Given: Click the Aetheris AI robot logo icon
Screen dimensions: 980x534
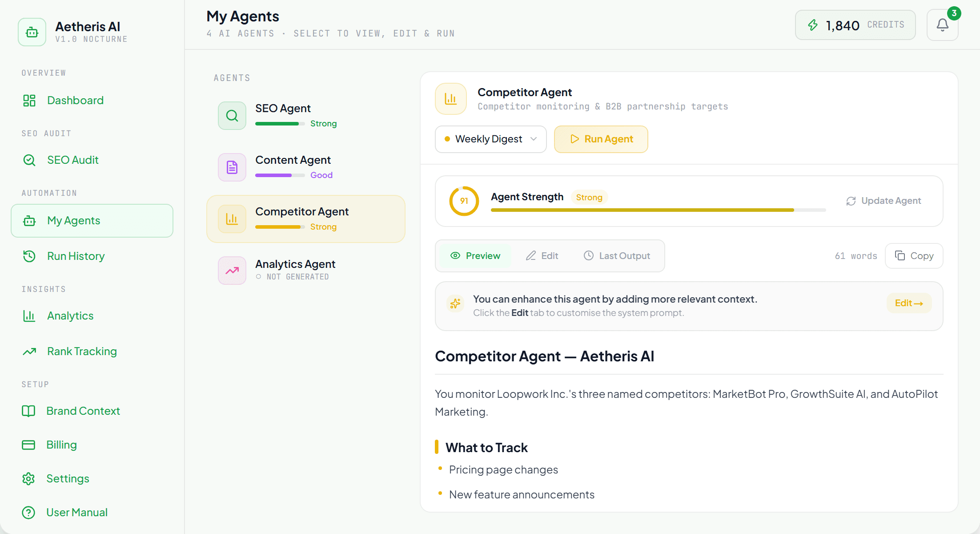Looking at the screenshot, I should (32, 32).
